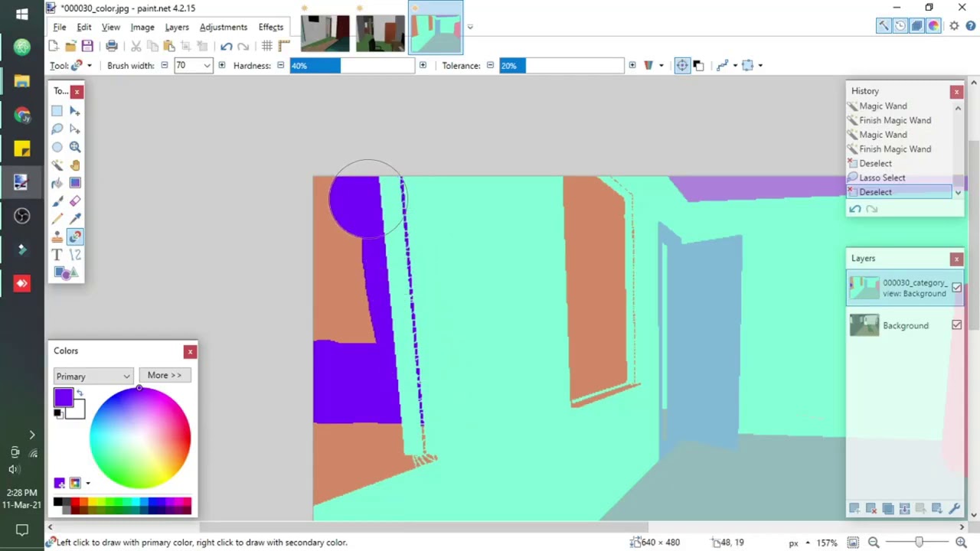The height and width of the screenshot is (551, 980).
Task: Click the primary purple color swatch
Action: 64,397
